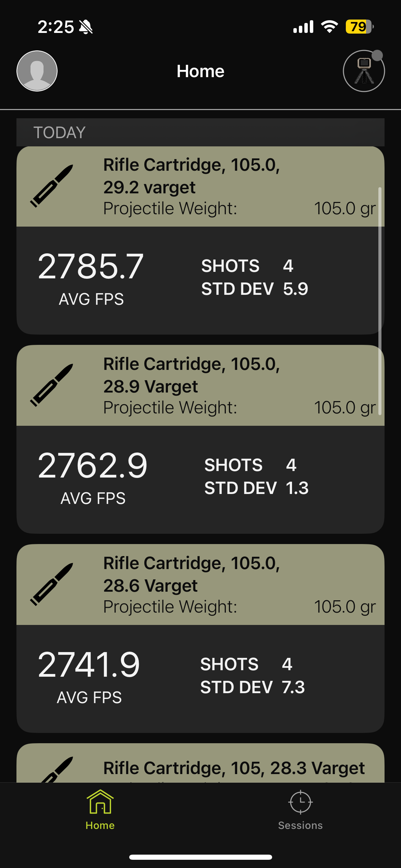Tap bullet icon on 28.6 Varget card

52,584
